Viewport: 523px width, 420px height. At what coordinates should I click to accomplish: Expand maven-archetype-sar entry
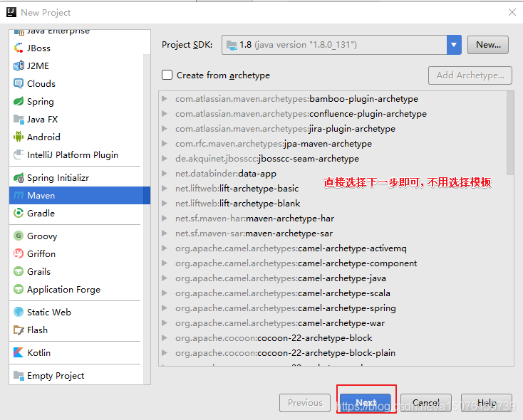(x=164, y=233)
